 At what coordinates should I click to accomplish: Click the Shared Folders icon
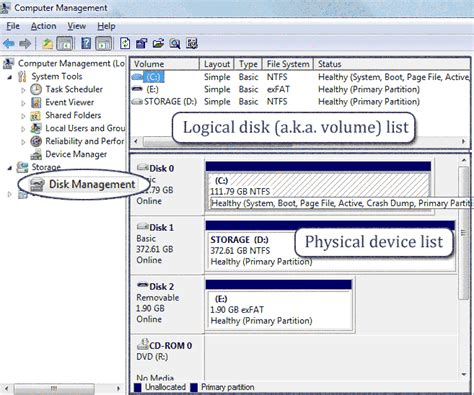(x=36, y=116)
